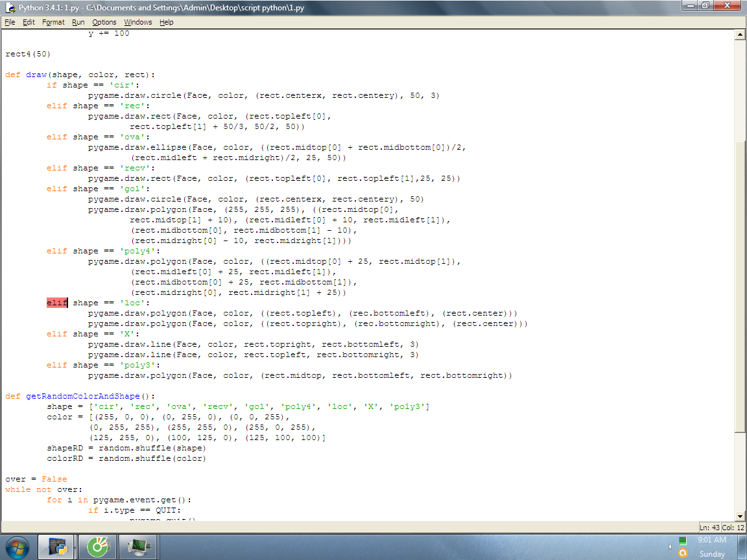Image resolution: width=747 pixels, height=560 pixels.
Task: Click the highlighted red 'elif' keyword
Action: coord(57,303)
